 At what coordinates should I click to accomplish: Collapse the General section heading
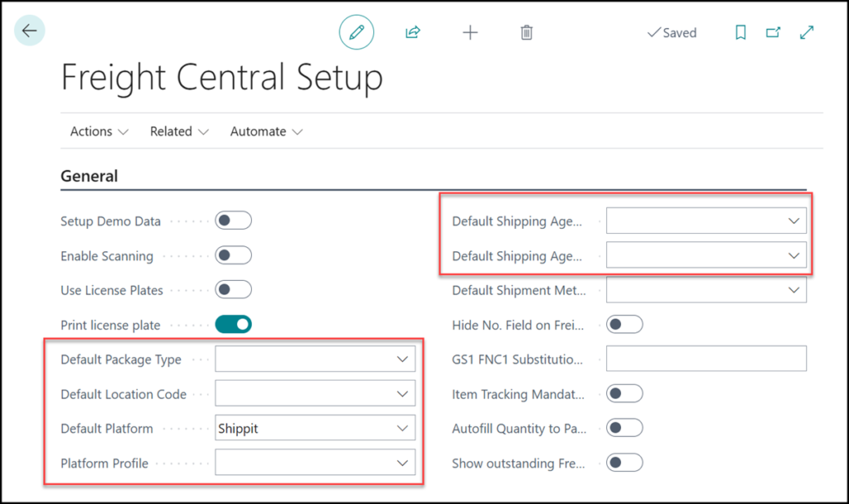(90, 176)
